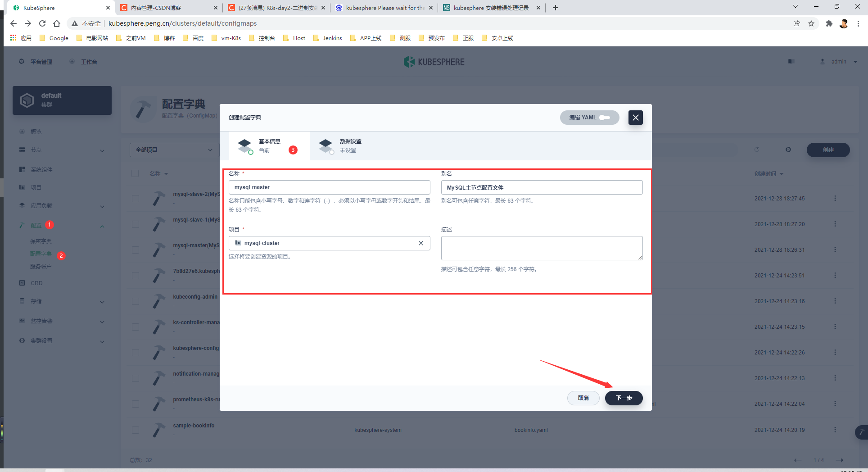Switch to the kubesphere Please wait browser tab
The height and width of the screenshot is (472, 868).
[x=384, y=8]
